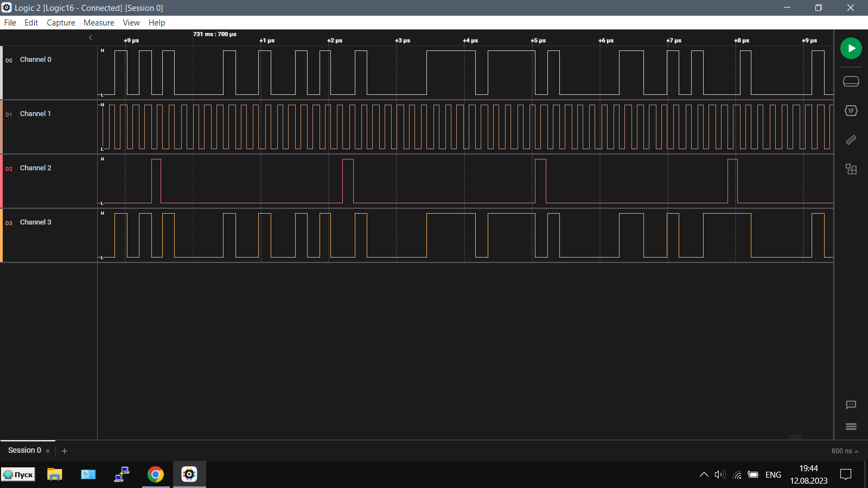Open the extensions panel icon

point(851,169)
